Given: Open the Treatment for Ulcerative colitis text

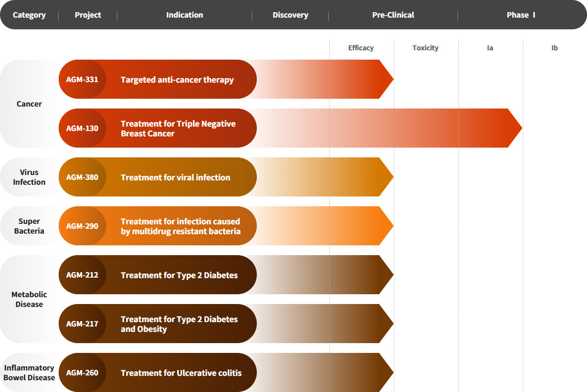Looking at the screenshot, I should coord(181,373).
